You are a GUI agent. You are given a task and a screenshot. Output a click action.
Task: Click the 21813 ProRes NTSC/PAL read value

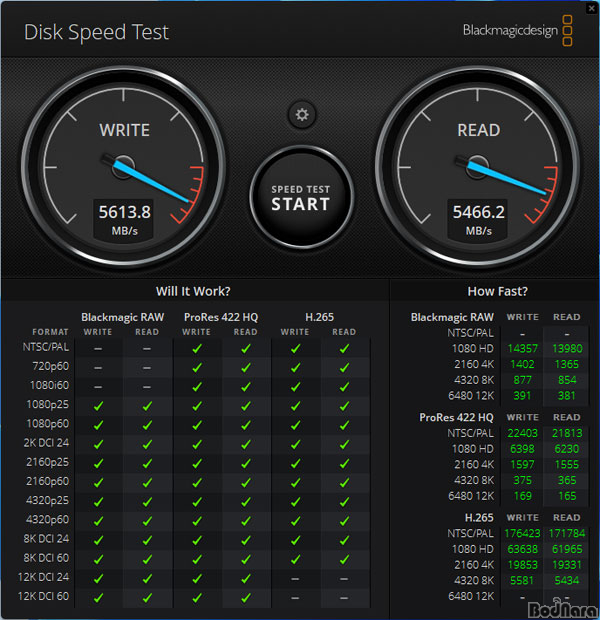click(x=567, y=433)
